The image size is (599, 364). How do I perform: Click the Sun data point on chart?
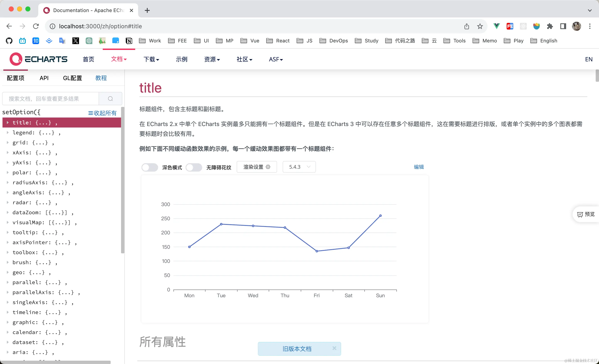point(380,216)
